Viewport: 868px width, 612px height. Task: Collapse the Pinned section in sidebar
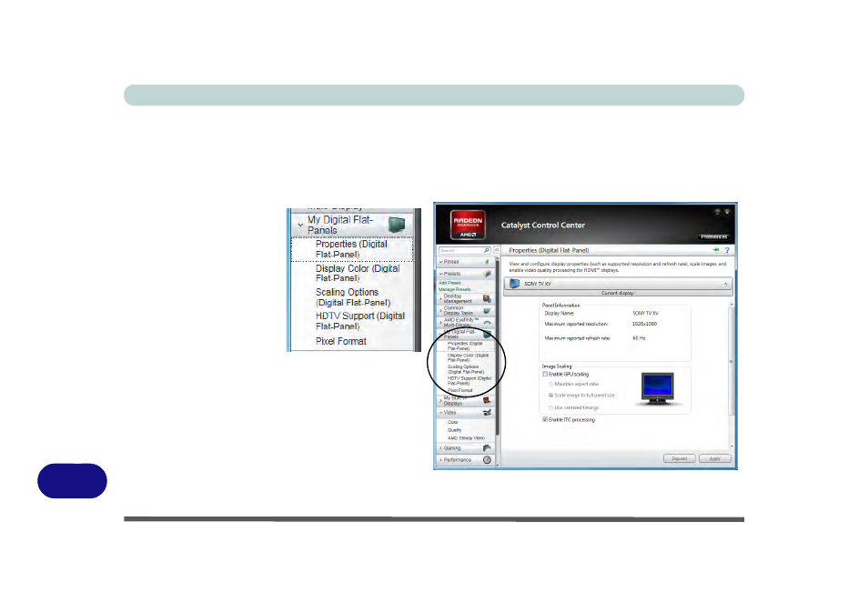(x=440, y=262)
